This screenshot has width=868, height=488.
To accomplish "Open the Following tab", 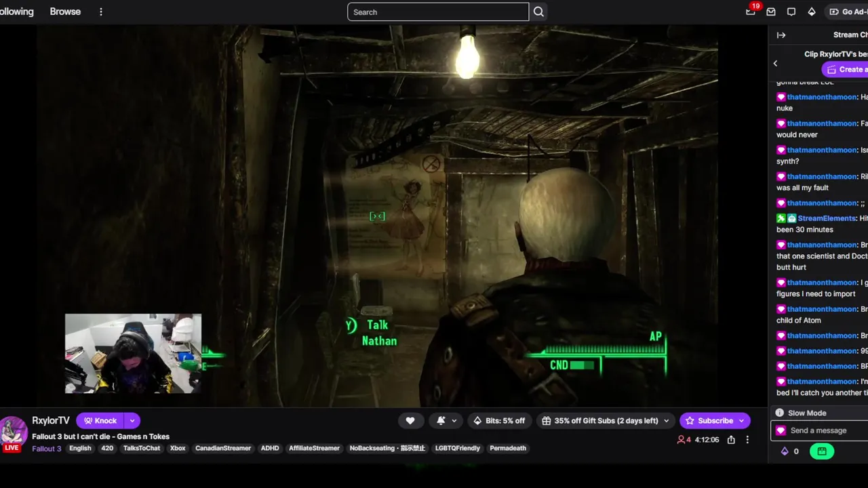I will [16, 12].
